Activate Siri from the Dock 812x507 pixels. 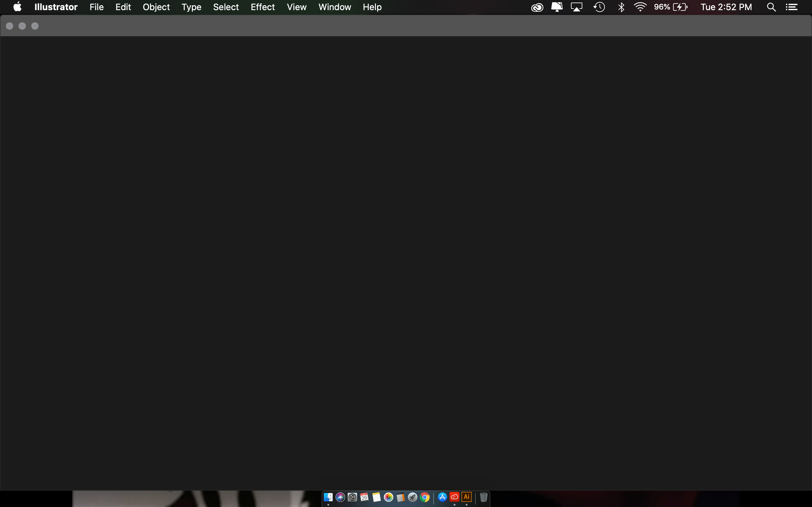click(x=340, y=497)
